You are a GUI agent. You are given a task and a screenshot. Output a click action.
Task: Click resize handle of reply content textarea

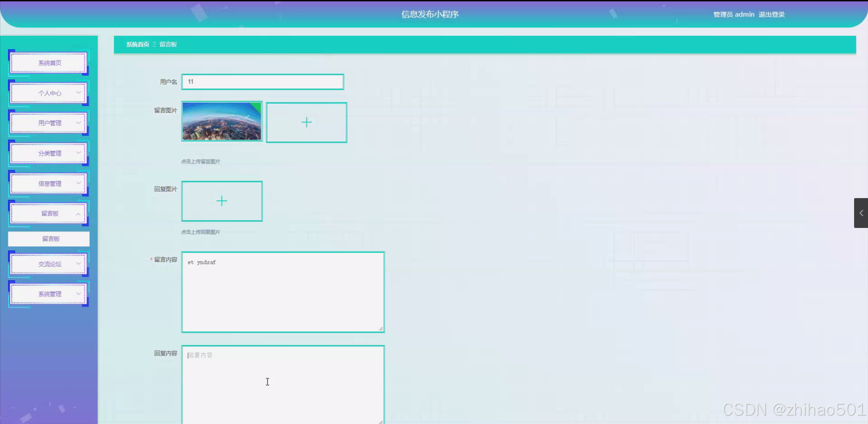point(381,422)
